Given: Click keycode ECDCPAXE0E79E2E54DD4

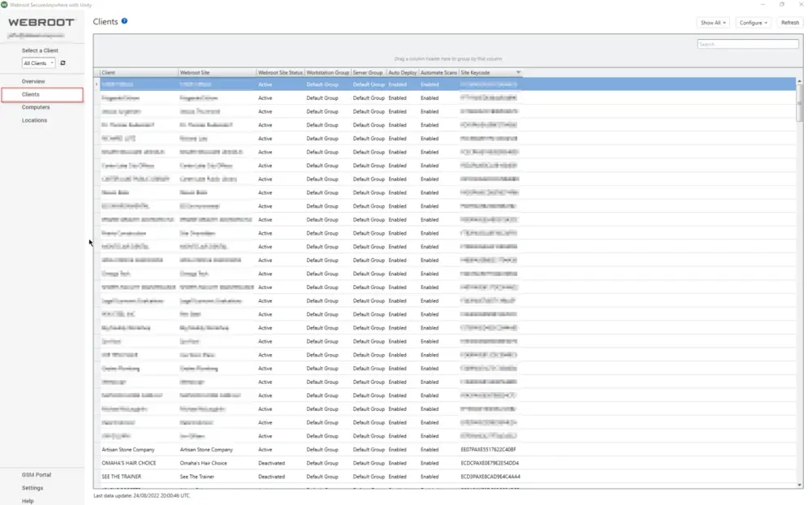Looking at the screenshot, I should click(490, 463).
